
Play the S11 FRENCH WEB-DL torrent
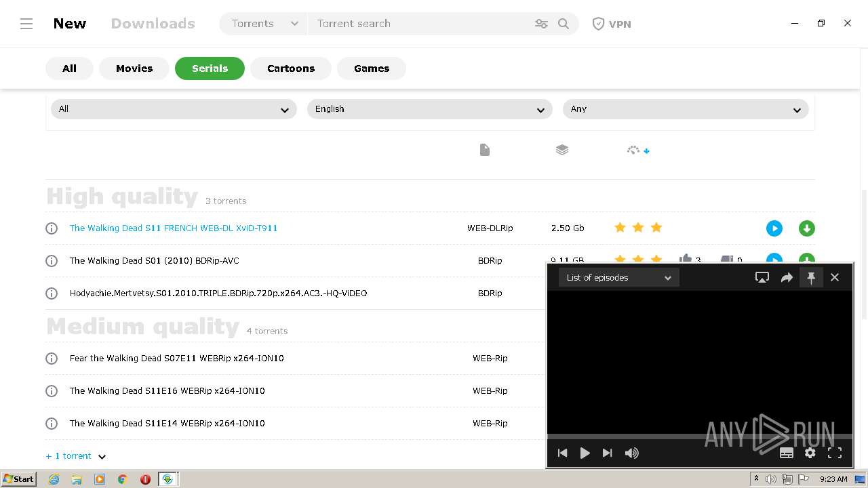point(774,228)
